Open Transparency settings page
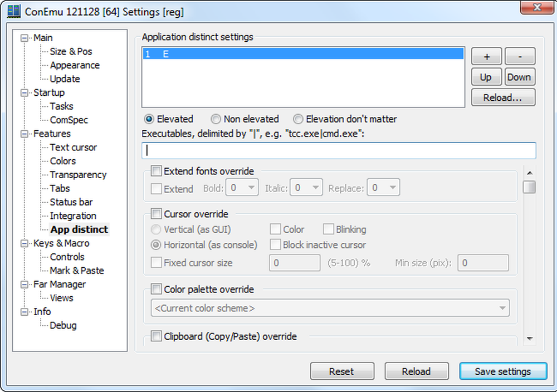This screenshot has height=392, width=557. tap(78, 175)
